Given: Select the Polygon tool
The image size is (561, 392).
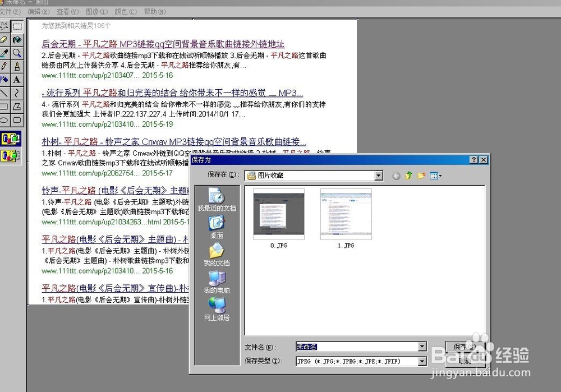Looking at the screenshot, I should point(17,106).
